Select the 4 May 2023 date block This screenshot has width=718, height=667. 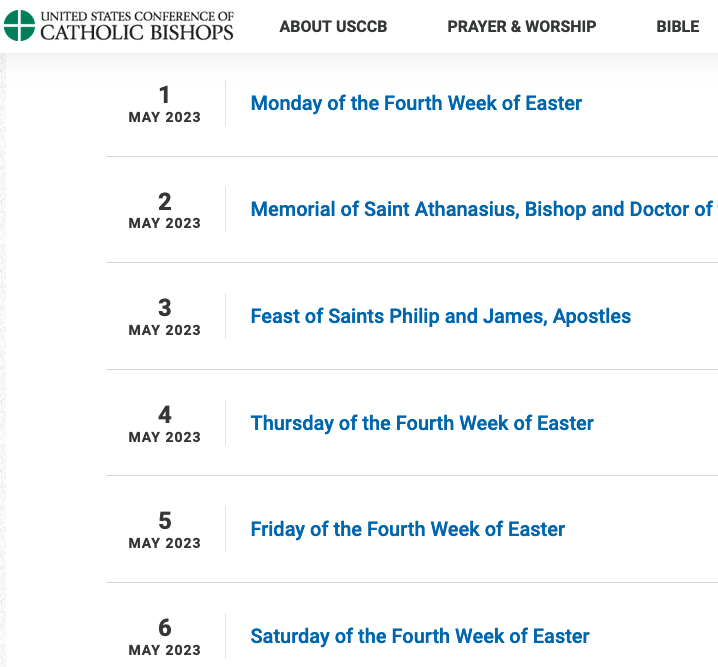tap(164, 423)
